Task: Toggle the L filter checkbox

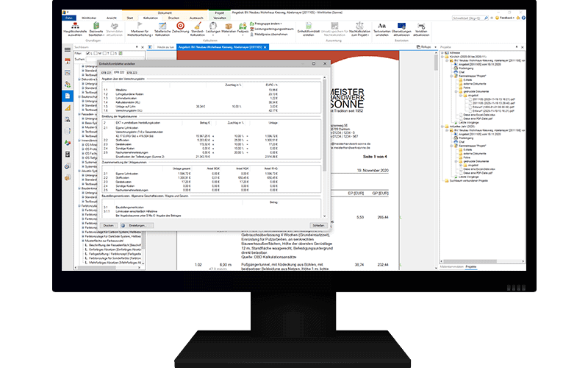Action: point(87,53)
